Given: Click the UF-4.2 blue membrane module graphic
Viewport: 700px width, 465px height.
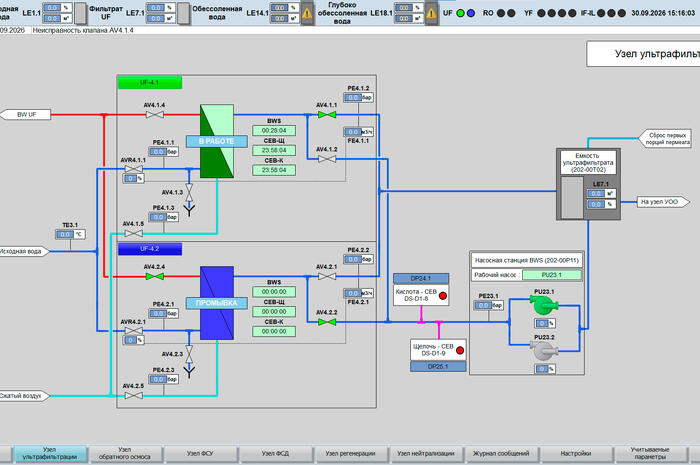Looking at the screenshot, I should (x=217, y=303).
